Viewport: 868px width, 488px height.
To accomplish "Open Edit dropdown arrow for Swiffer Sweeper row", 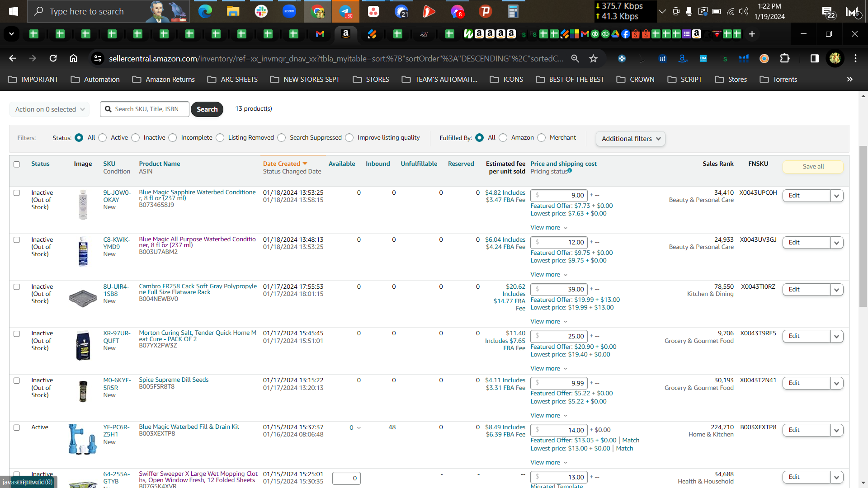I will [837, 477].
